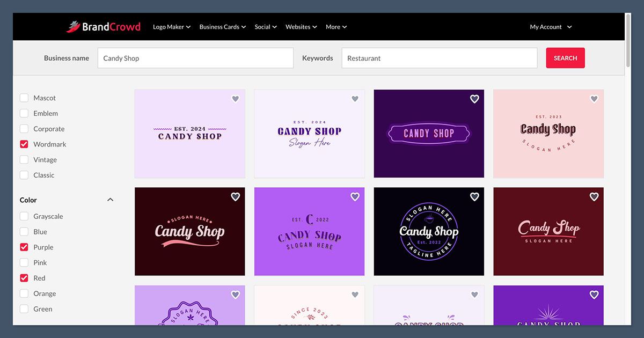Viewport: 644px width, 338px height.
Task: Click the Keywords input field
Action: tap(439, 57)
